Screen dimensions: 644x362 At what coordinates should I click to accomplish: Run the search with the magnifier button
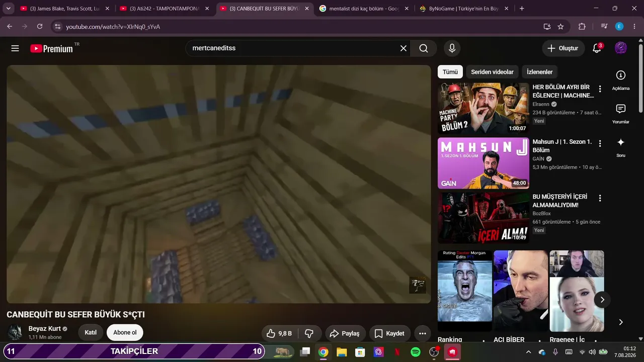pos(424,48)
